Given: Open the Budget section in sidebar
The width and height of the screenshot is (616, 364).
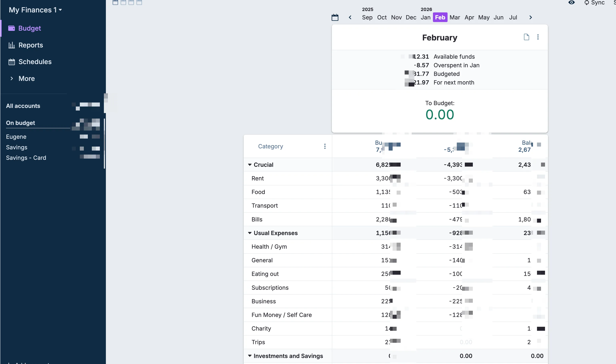Looking at the screenshot, I should (29, 28).
